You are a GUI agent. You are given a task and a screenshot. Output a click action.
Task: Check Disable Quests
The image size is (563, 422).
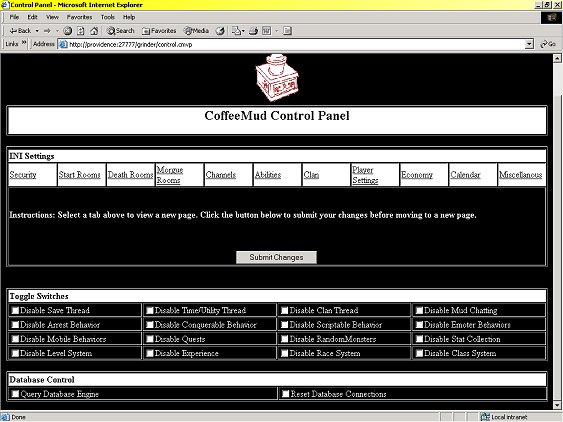(150, 339)
